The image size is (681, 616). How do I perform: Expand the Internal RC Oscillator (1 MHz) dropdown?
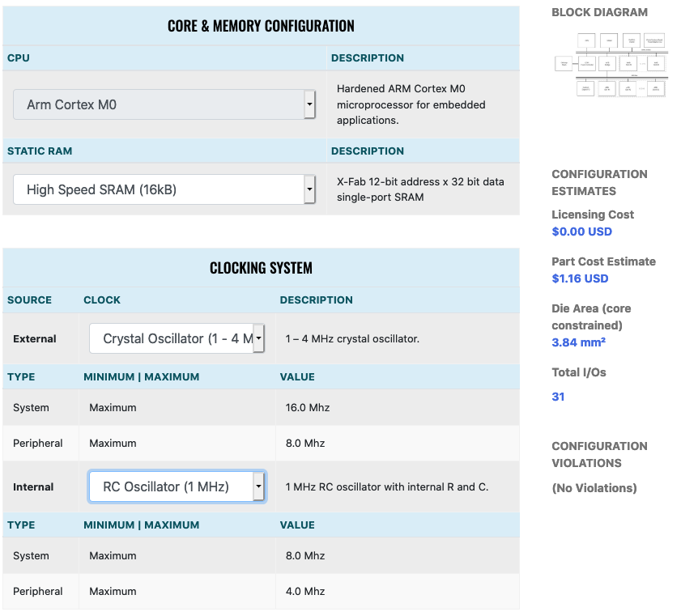pyautogui.click(x=177, y=486)
